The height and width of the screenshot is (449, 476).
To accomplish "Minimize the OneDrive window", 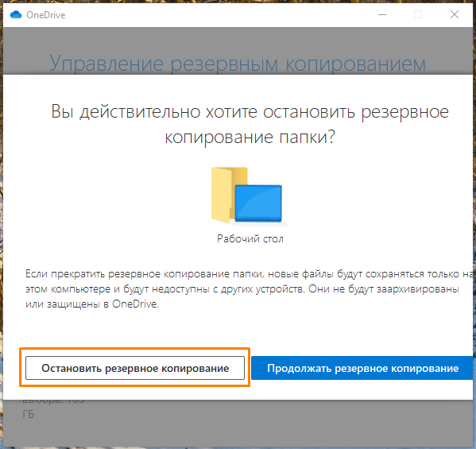I will pos(382,14).
